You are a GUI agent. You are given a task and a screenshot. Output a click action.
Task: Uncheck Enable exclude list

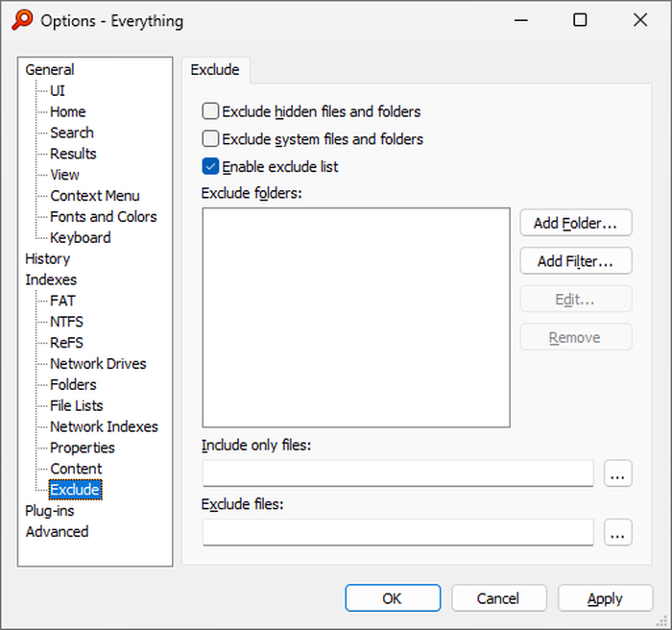(x=210, y=166)
